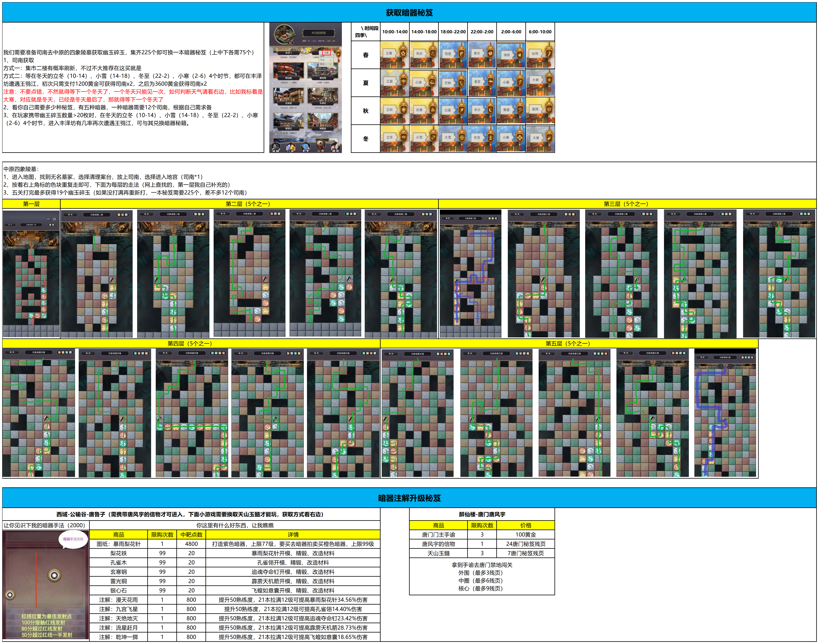Viewport: 819px width, 644px height.
Task: Click the red-boxed 大寒 weather label
Action: tap(326, 53)
